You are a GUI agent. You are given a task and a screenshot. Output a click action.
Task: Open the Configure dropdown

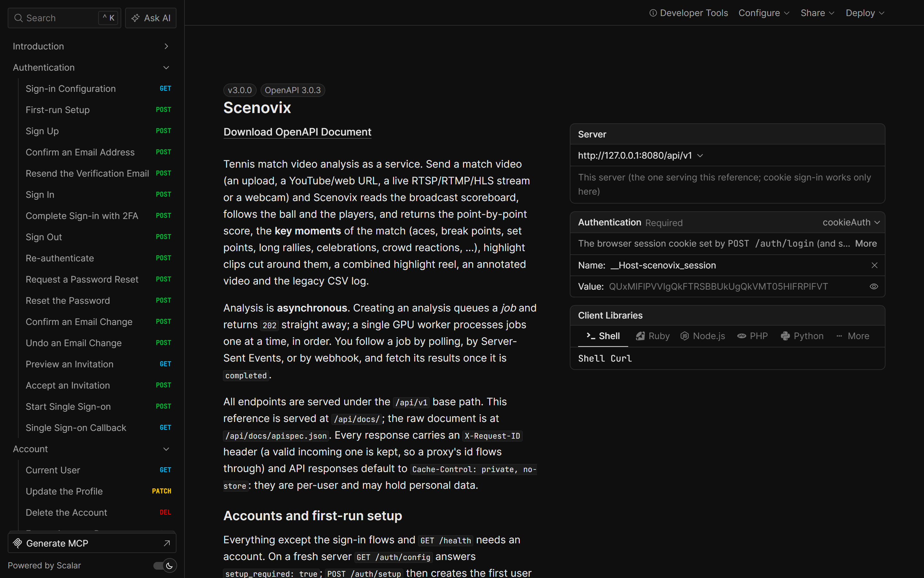764,13
